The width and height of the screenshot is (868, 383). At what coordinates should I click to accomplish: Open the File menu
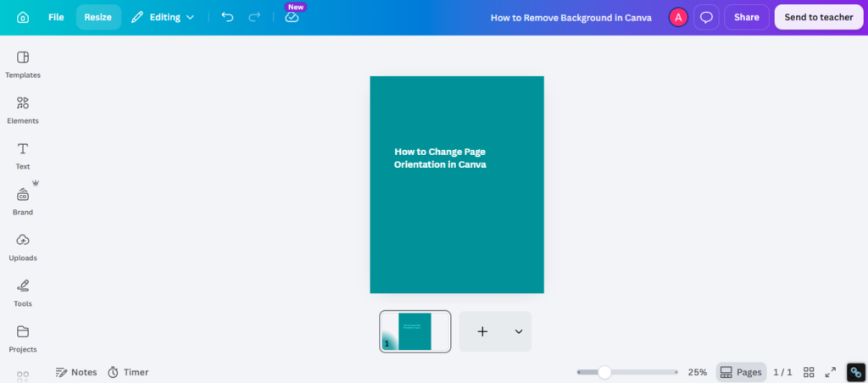56,17
